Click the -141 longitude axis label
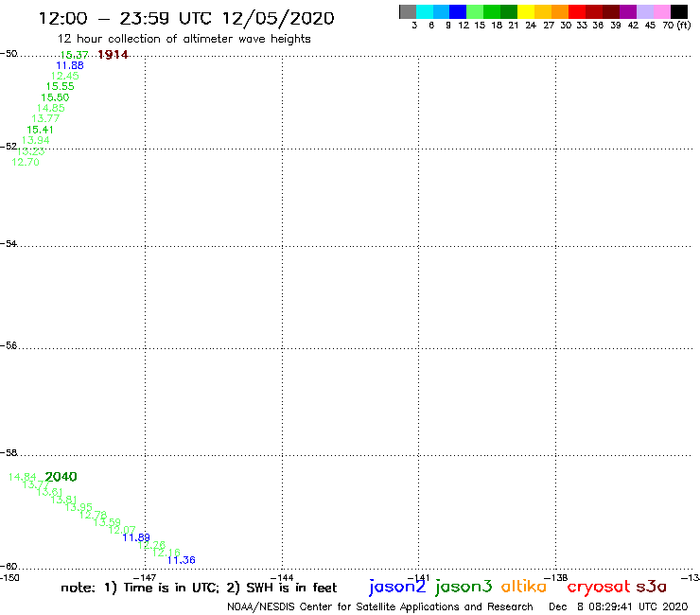 pyautogui.click(x=419, y=578)
